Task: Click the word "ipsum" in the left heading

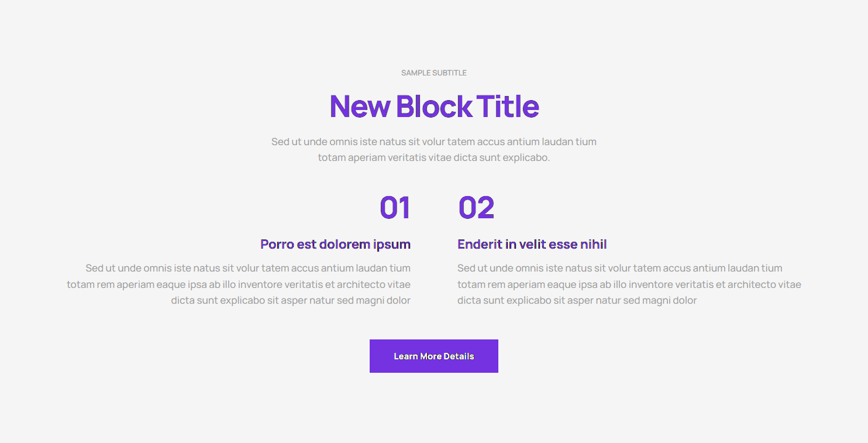Action: coord(392,244)
